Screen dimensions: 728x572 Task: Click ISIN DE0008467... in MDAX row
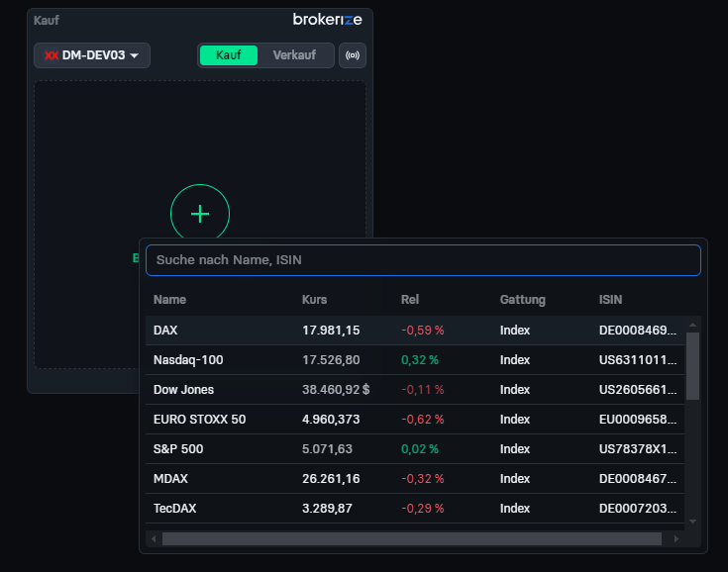tap(638, 479)
